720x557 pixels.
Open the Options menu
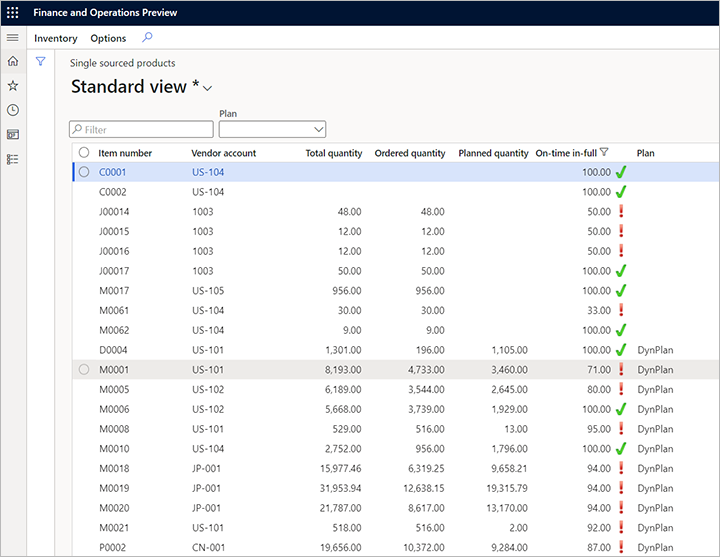coord(108,38)
